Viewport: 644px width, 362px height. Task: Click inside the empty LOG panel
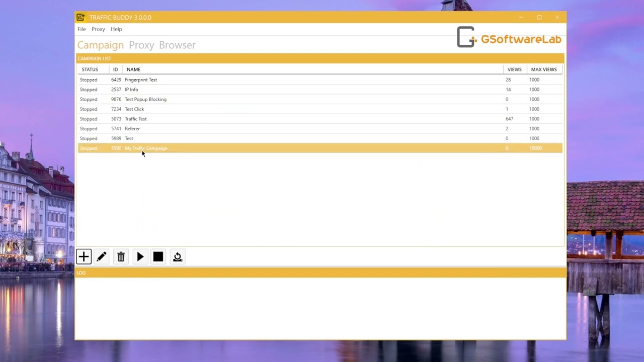(x=320, y=308)
